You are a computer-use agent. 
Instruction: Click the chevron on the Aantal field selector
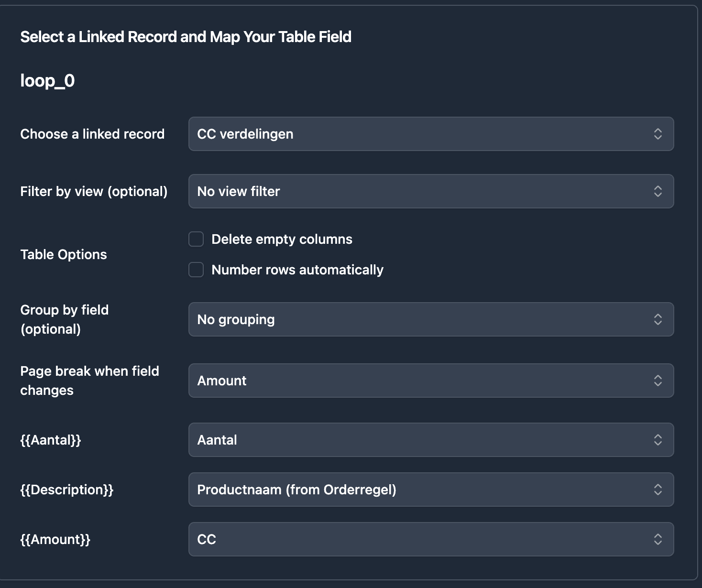coord(658,440)
